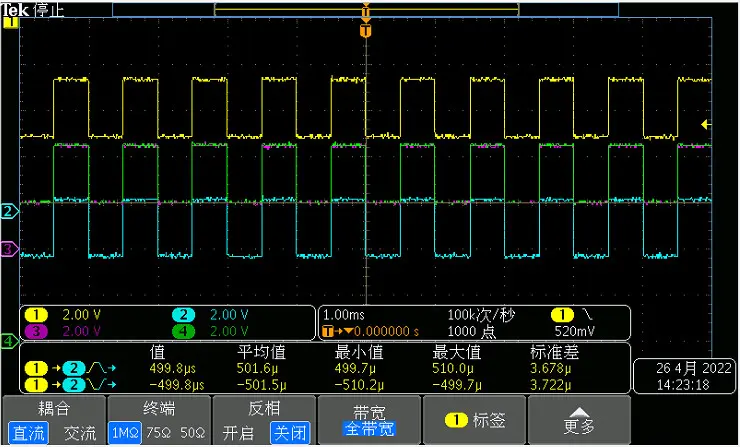This screenshot has height=447, width=740.
Task: Click the waveform record overview bar at top
Action: pos(366,9)
